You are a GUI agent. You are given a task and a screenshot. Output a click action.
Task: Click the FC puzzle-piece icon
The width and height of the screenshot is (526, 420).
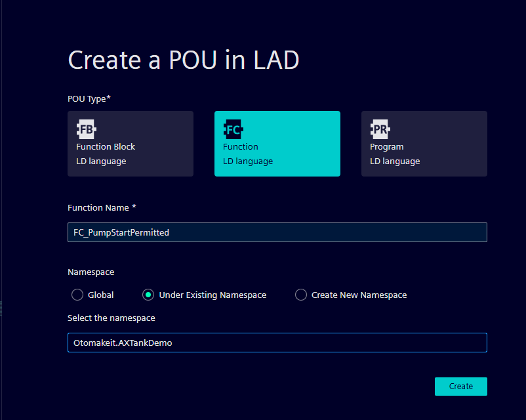click(233, 129)
